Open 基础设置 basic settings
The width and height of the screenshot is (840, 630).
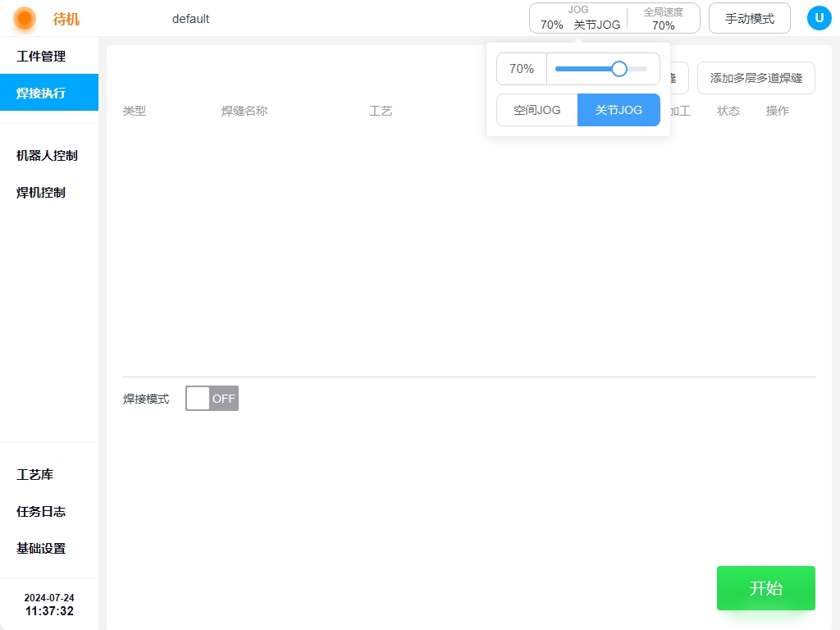[x=41, y=548]
